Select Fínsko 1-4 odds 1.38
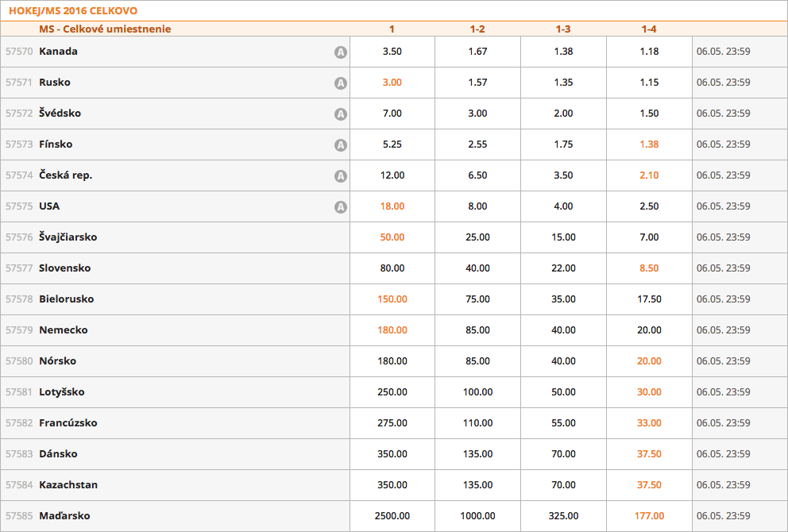 point(649,145)
